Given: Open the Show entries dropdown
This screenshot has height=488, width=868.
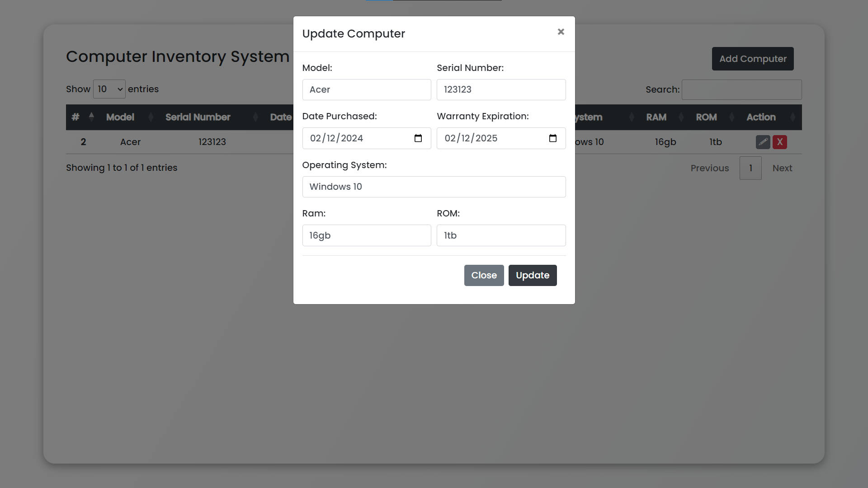Looking at the screenshot, I should click(109, 89).
